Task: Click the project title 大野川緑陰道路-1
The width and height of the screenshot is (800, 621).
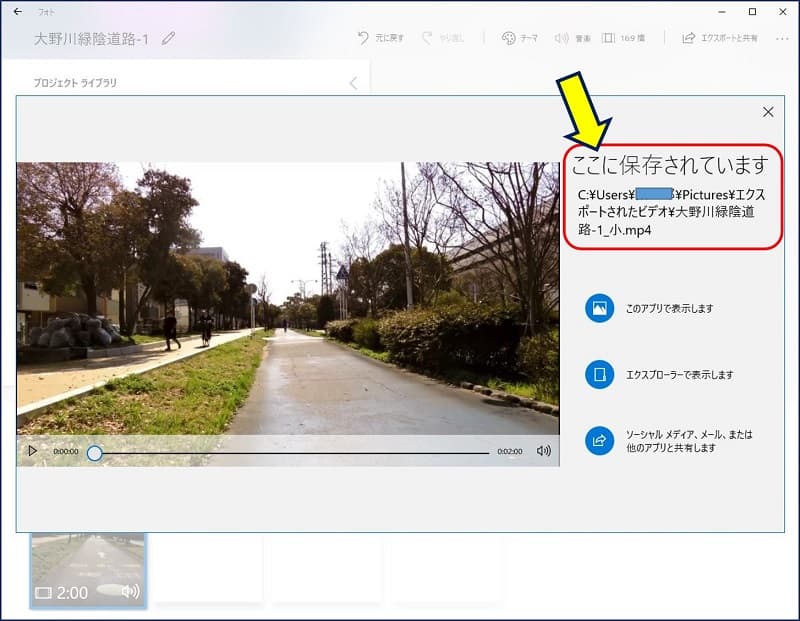Action: 91,38
